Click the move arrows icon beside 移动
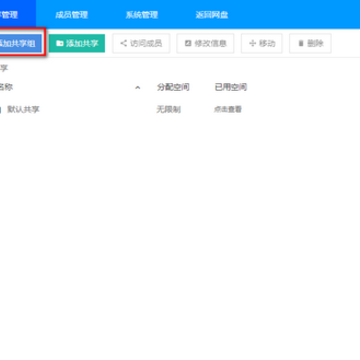This screenshot has height=360, width=360. (x=253, y=43)
